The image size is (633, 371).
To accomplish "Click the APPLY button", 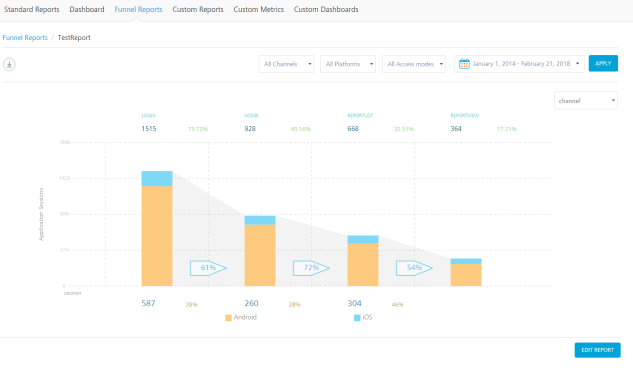I will 603,63.
